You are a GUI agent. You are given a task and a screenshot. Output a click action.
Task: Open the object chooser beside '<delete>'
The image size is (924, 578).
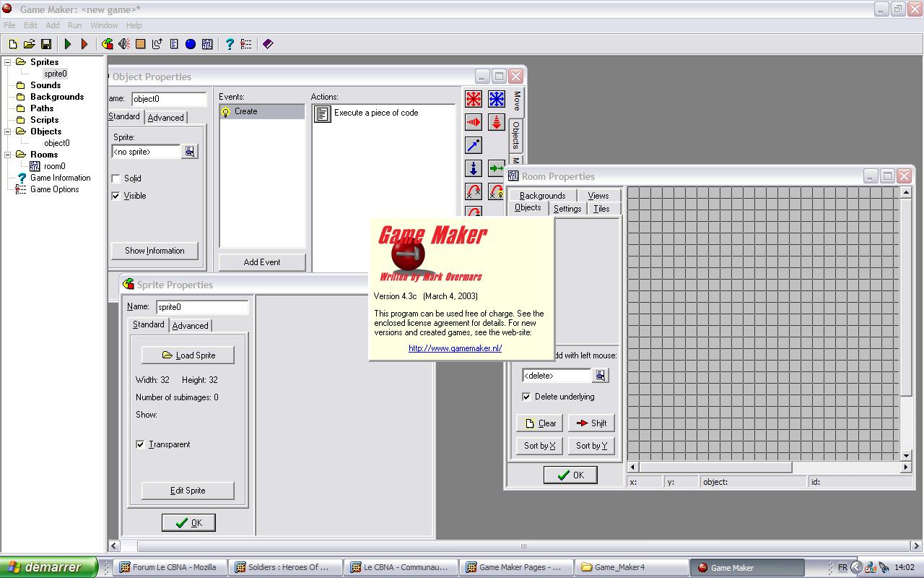click(601, 376)
